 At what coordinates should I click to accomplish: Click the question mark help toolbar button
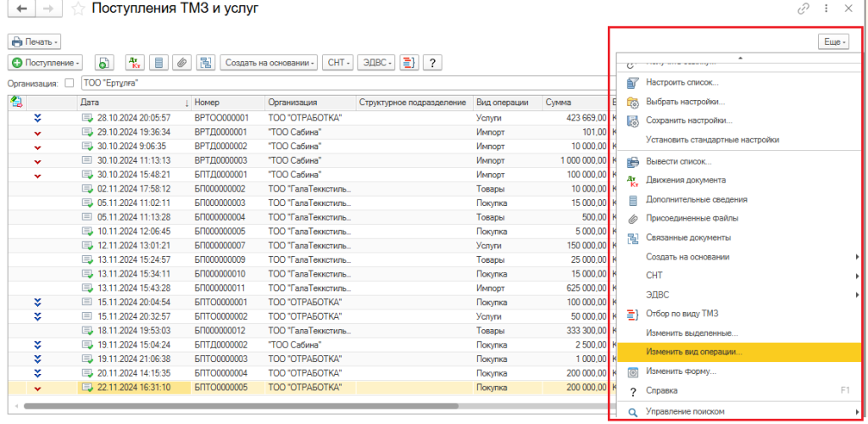click(x=433, y=63)
